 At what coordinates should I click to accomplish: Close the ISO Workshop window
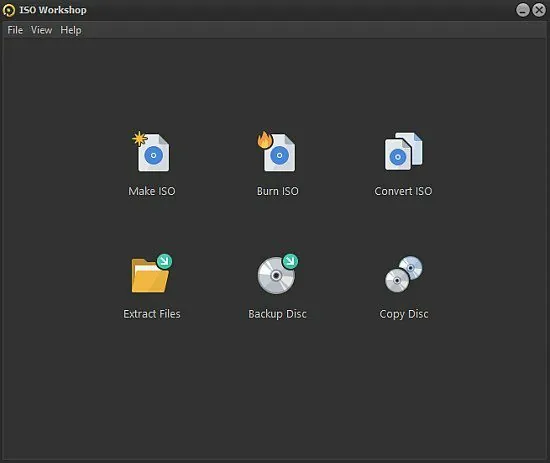point(539,10)
